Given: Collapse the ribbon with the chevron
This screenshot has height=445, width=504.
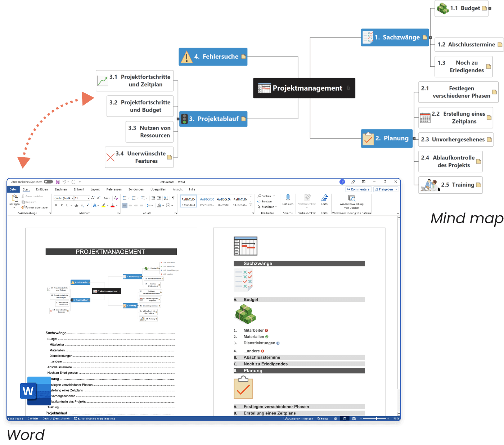Looking at the screenshot, I should pyautogui.click(x=398, y=213).
